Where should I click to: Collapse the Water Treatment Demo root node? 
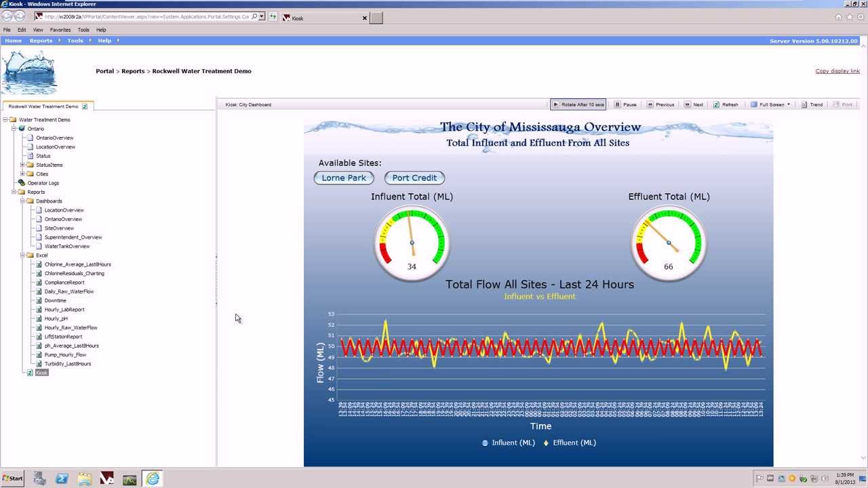click(5, 120)
